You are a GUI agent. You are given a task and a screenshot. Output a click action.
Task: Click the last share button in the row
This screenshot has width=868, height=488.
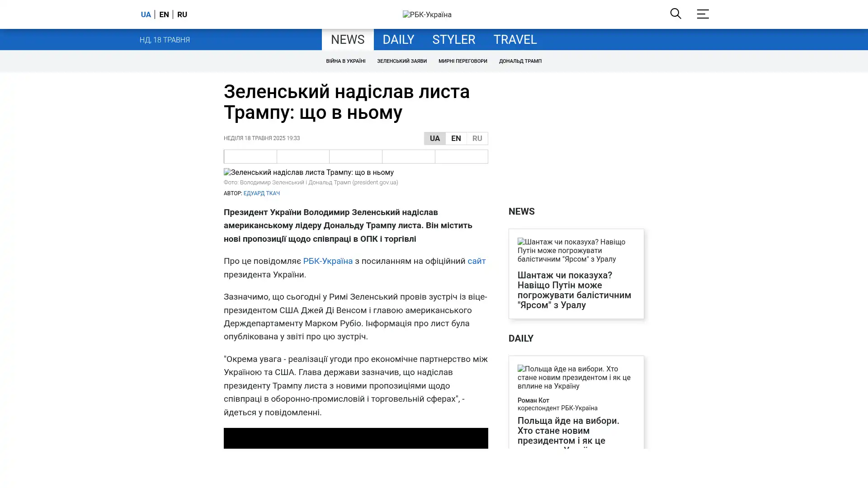point(461,156)
